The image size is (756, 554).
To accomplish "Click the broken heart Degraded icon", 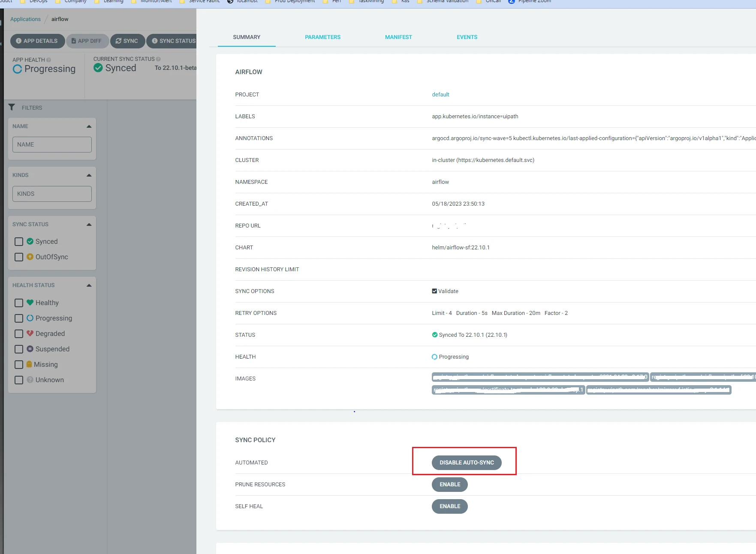I will click(30, 333).
